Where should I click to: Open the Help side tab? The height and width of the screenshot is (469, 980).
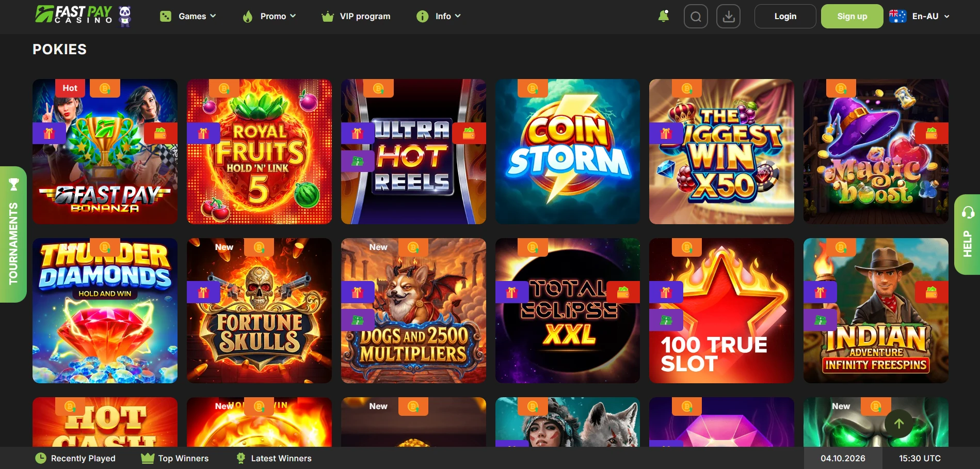pos(967,234)
